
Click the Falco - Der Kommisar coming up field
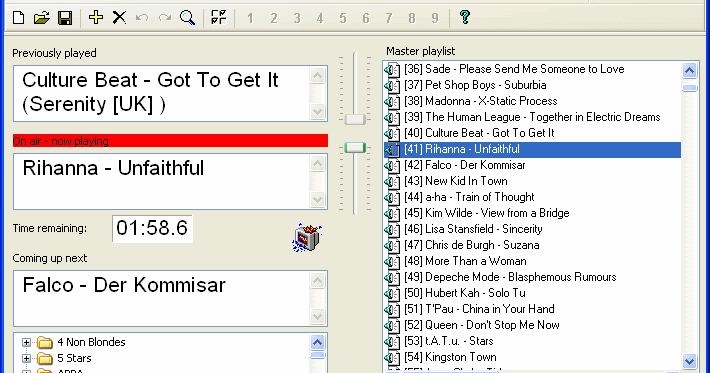pos(170,298)
